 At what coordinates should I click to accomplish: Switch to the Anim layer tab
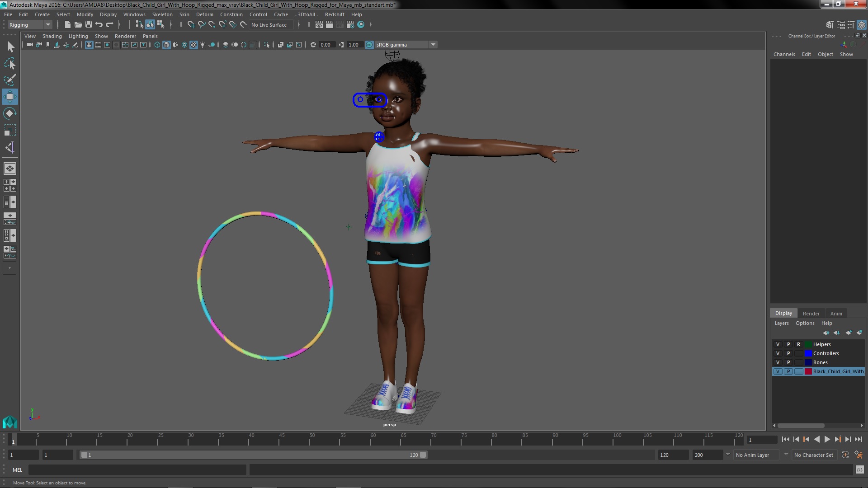[836, 313]
